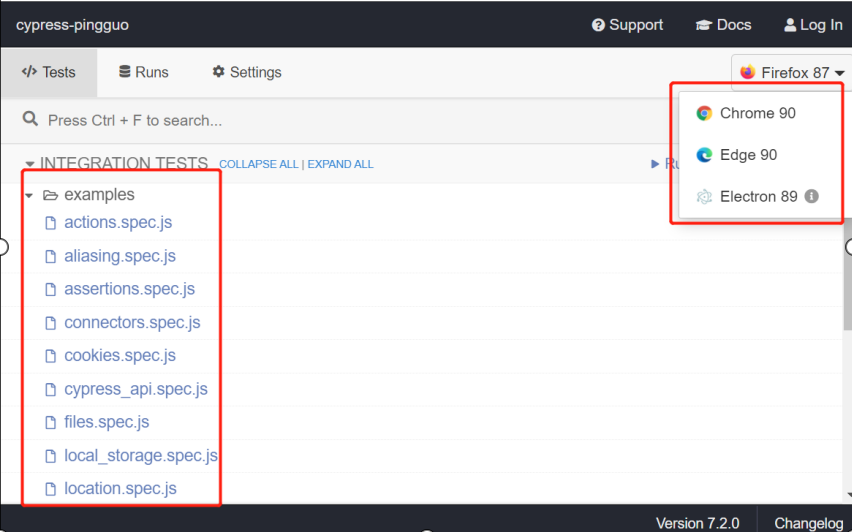Open the Docs link
852x532 pixels.
(x=723, y=25)
